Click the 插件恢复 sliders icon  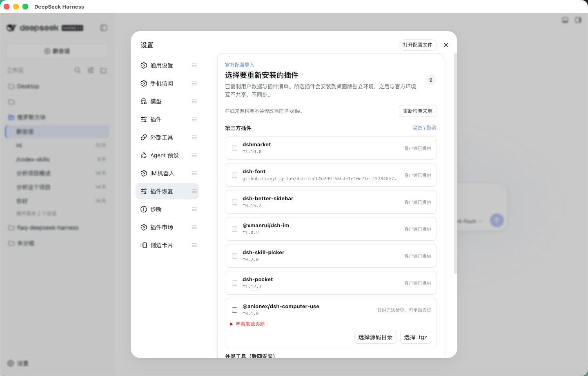click(144, 191)
